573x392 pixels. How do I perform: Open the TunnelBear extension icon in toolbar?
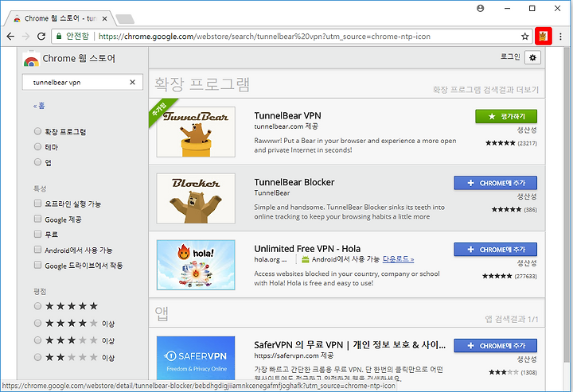point(543,36)
